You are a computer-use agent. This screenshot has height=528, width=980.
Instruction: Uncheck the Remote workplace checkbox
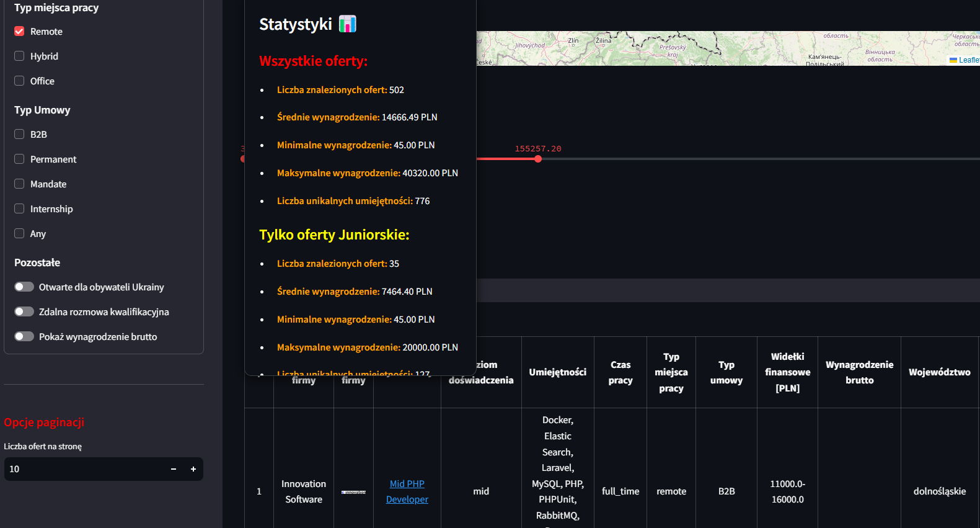pyautogui.click(x=19, y=31)
